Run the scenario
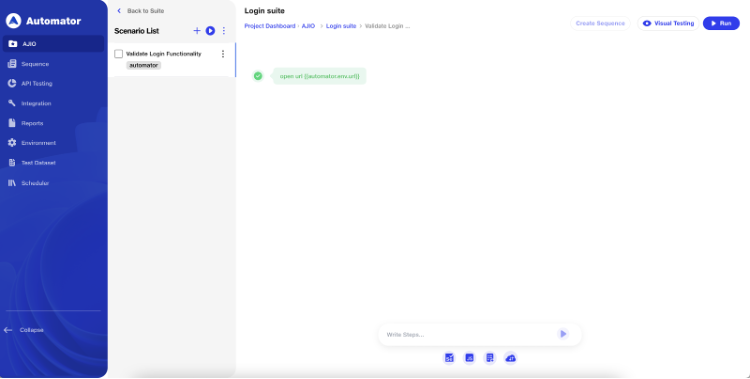Image resolution: width=750 pixels, height=379 pixels. click(x=721, y=23)
